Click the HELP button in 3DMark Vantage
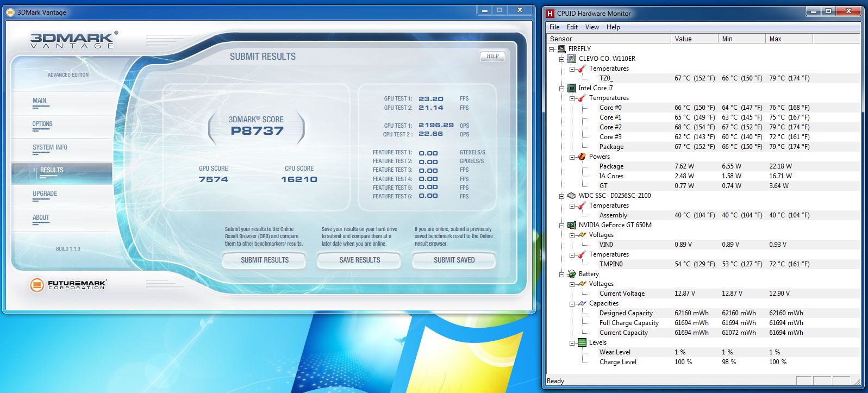This screenshot has width=868, height=393. point(492,57)
